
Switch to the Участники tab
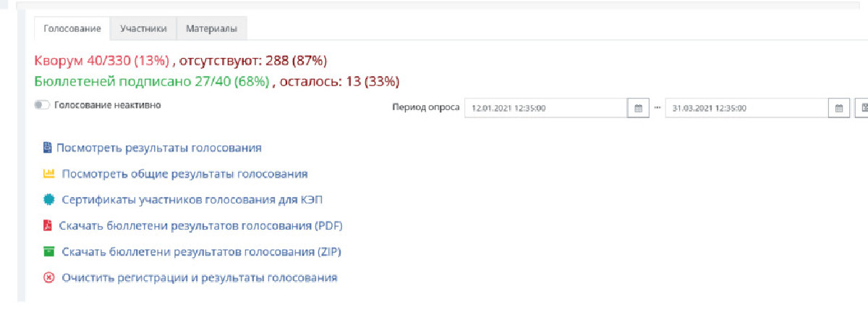(143, 28)
